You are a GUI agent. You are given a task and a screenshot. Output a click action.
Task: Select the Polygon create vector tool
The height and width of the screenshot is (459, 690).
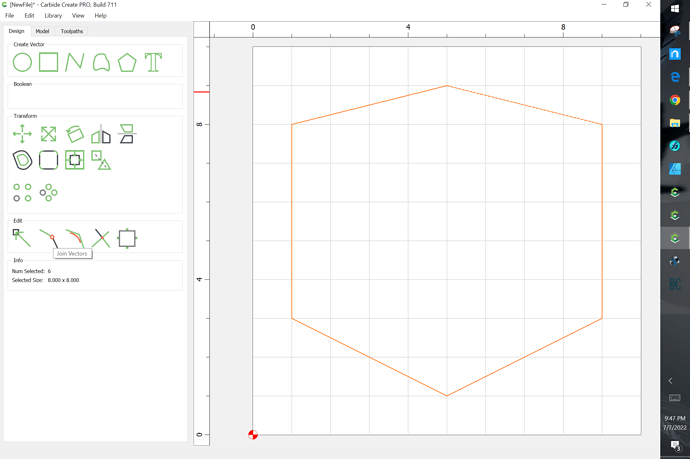(127, 62)
